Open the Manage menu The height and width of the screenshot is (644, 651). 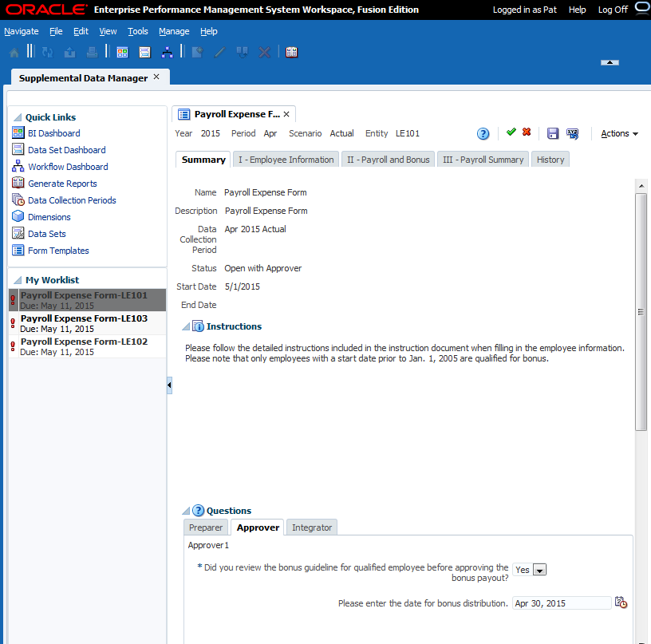tap(174, 31)
